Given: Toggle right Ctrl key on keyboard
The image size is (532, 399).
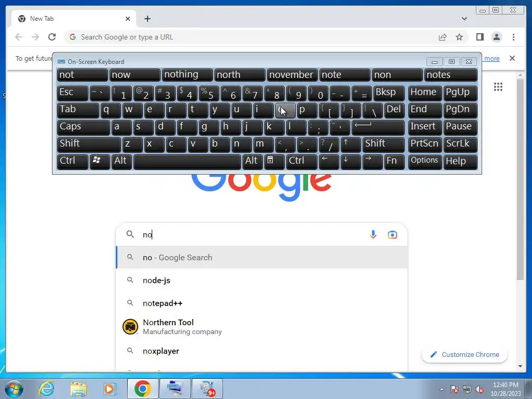Looking at the screenshot, I should pos(302,162).
